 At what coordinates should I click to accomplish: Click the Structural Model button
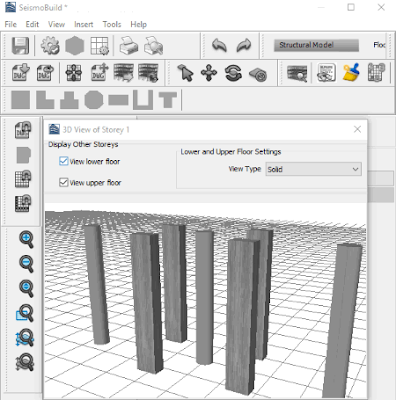tap(316, 45)
